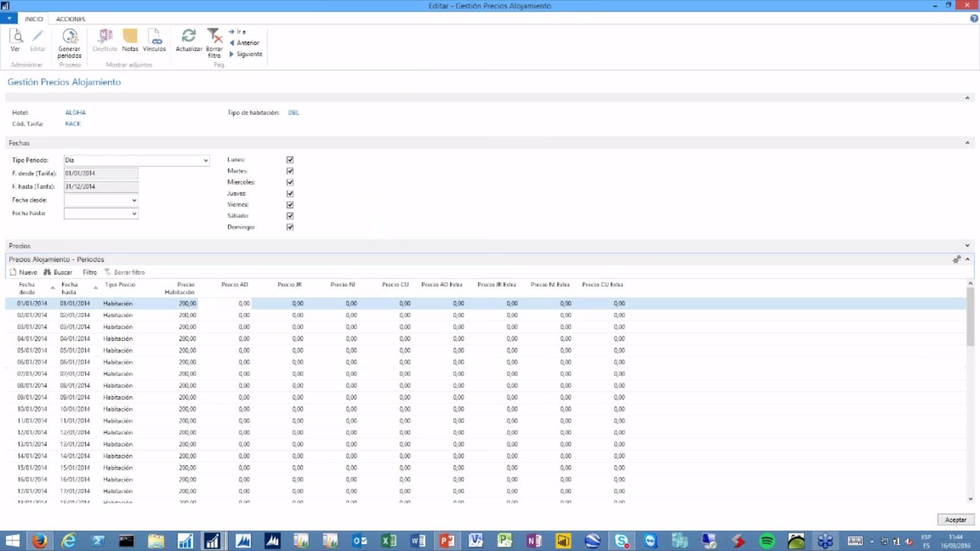Screen dimensions: 980x551
Task: Open the Windows Start button
Action: tap(12, 541)
